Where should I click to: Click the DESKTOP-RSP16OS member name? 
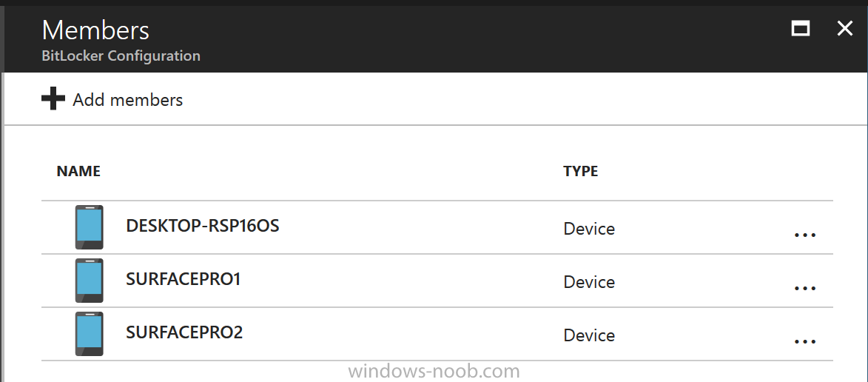(x=203, y=226)
